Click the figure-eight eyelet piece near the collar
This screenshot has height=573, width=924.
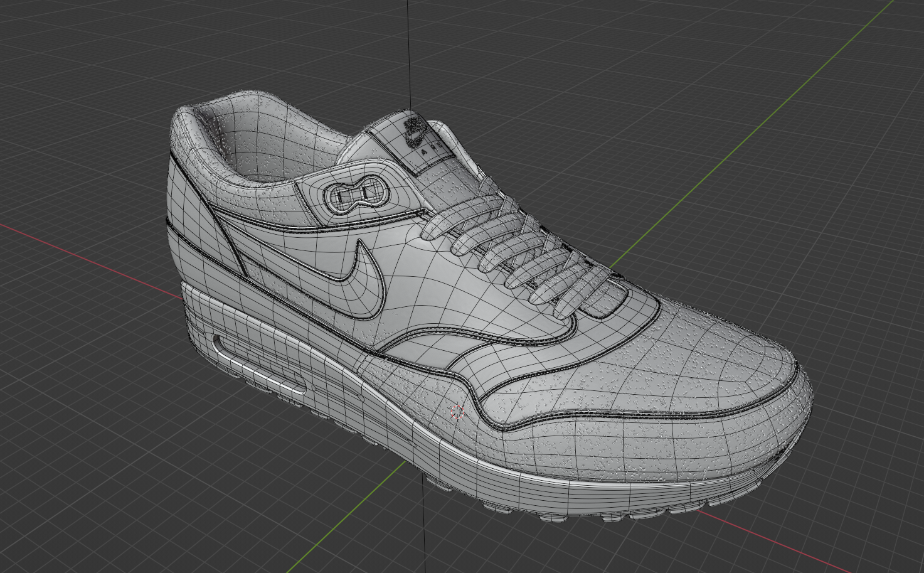point(356,194)
